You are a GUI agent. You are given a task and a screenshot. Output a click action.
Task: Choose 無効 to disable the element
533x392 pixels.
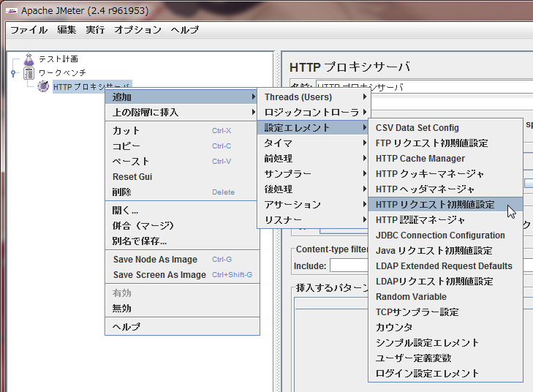coord(182,309)
